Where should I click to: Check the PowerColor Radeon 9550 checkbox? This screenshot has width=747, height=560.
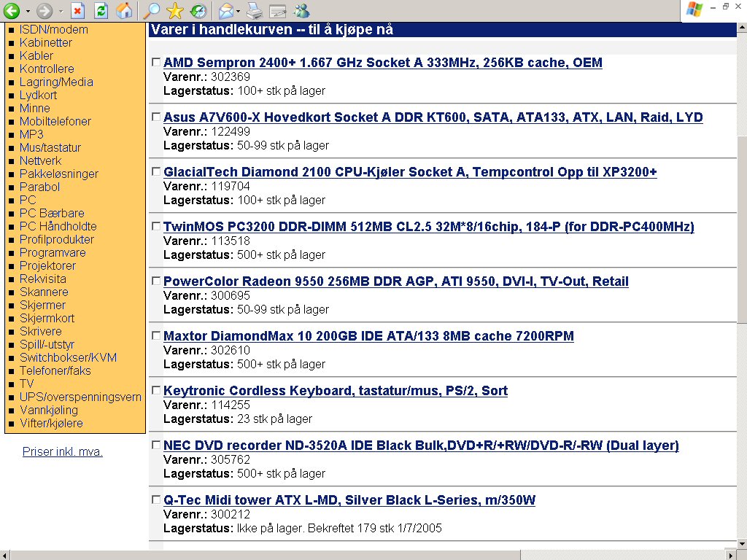[156, 281]
